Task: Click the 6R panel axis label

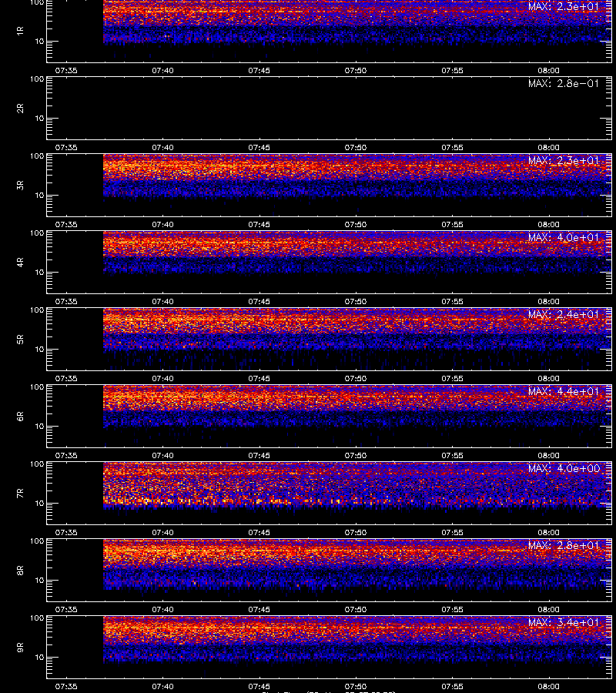Action: [x=20, y=416]
